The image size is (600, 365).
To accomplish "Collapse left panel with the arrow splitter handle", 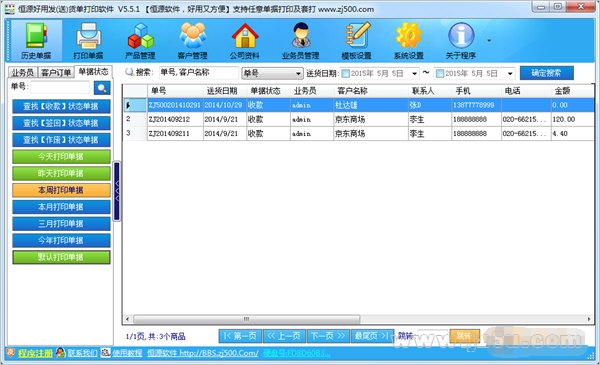I will click(117, 191).
